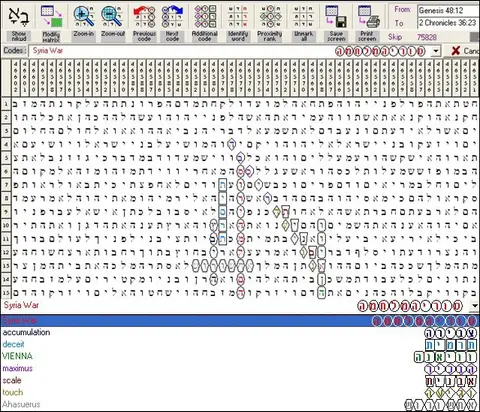Screen dimensions: 480x412
Task: Click the Additional code label button
Action: [205, 36]
